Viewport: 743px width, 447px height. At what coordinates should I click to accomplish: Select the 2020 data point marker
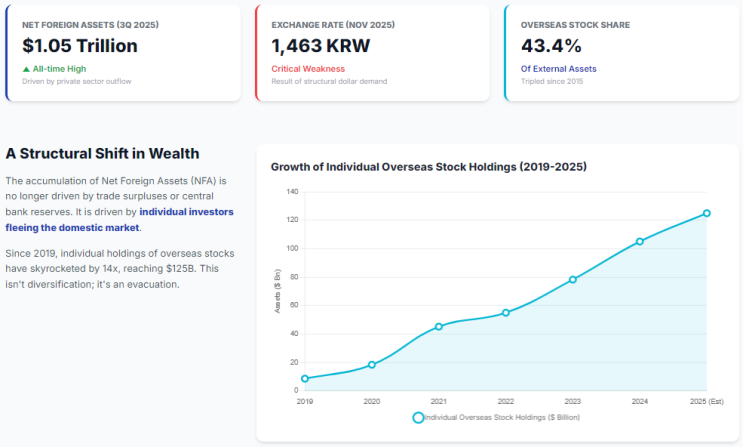pos(372,365)
